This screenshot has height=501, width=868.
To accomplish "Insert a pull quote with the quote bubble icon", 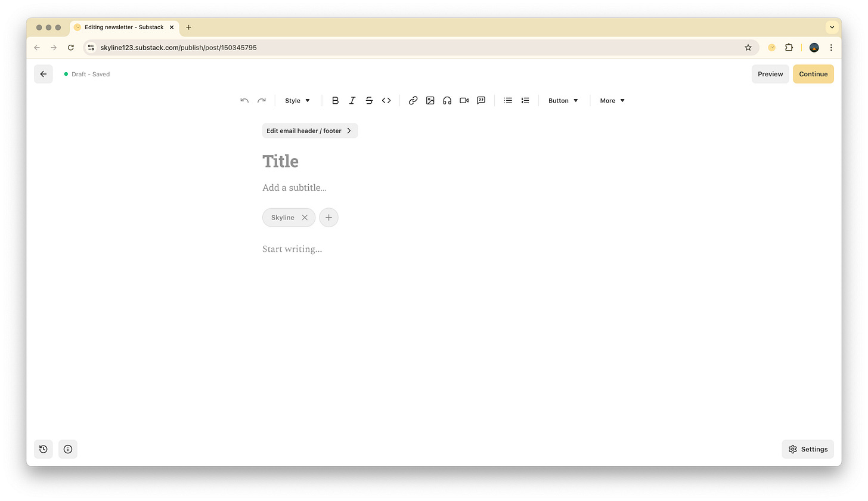I will 481,101.
